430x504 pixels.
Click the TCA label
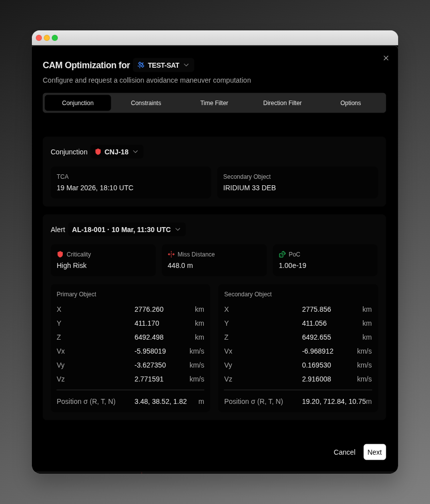[x=62, y=176]
